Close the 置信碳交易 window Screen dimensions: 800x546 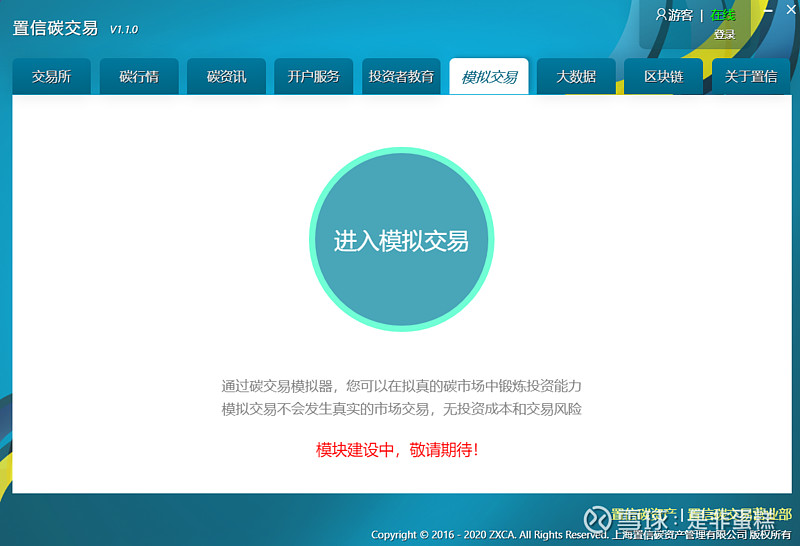pos(791,10)
